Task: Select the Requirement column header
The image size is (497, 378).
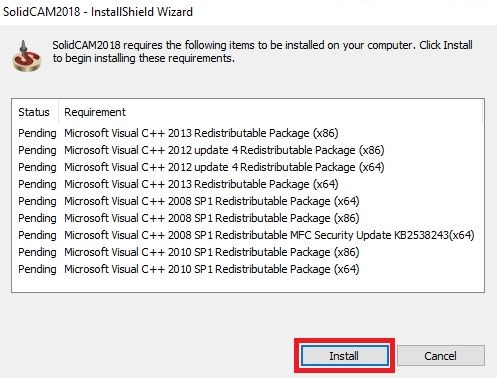Action: [x=95, y=112]
